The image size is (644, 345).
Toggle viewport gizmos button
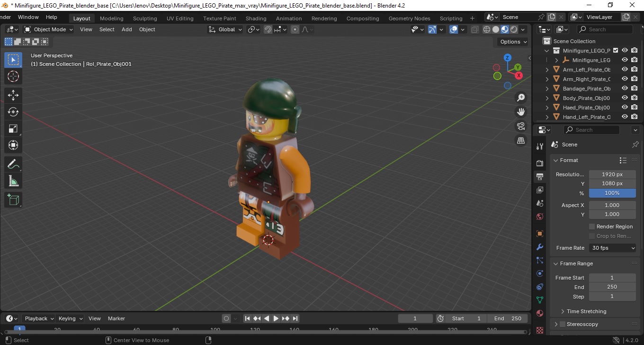[432, 29]
